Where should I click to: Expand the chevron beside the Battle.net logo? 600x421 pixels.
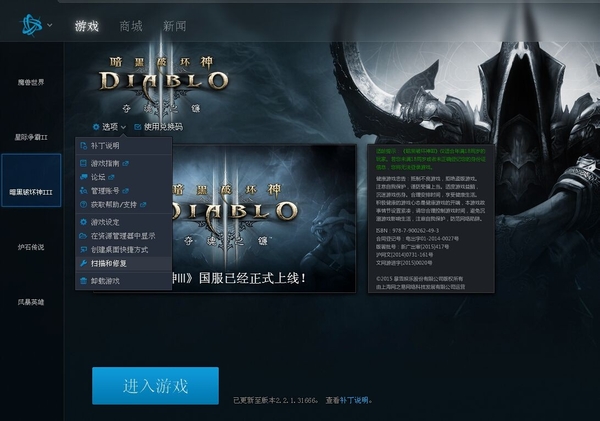(x=50, y=26)
